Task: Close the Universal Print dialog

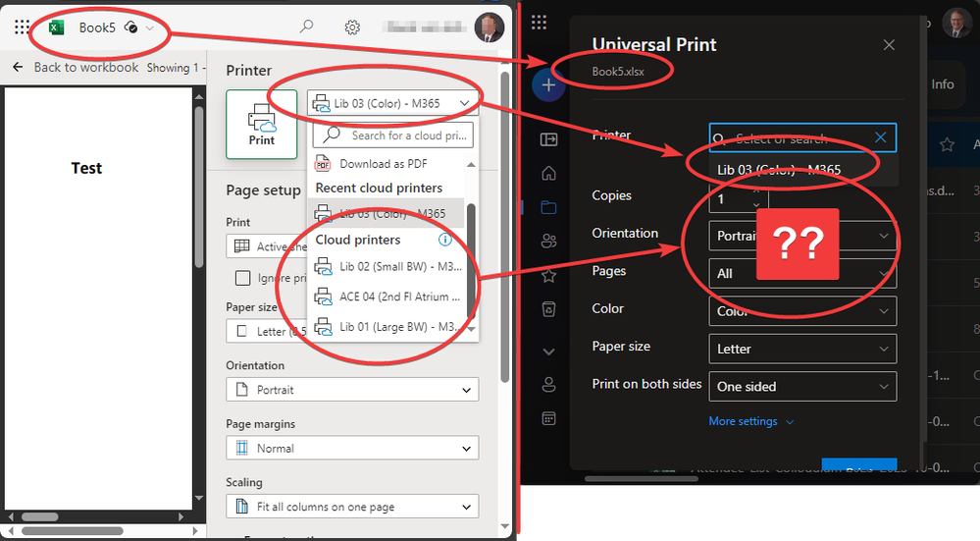Action: point(889,45)
